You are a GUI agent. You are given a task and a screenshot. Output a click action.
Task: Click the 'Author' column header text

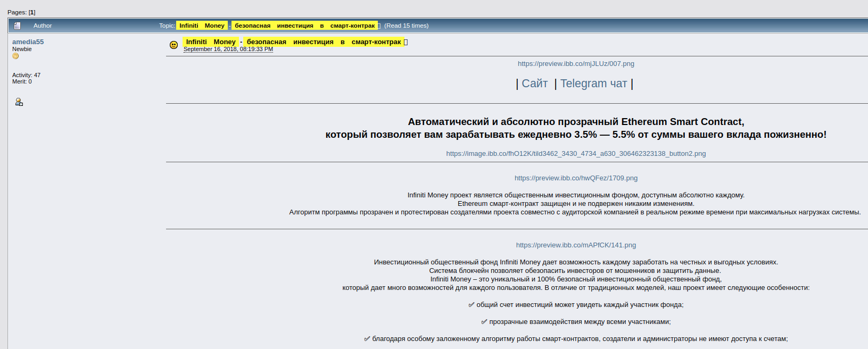tap(43, 26)
